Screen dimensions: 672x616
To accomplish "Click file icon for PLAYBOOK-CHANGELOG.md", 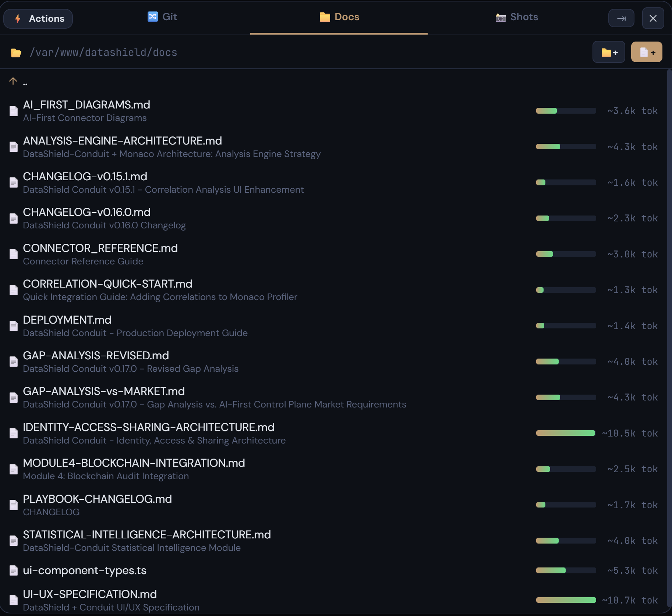I will [14, 505].
